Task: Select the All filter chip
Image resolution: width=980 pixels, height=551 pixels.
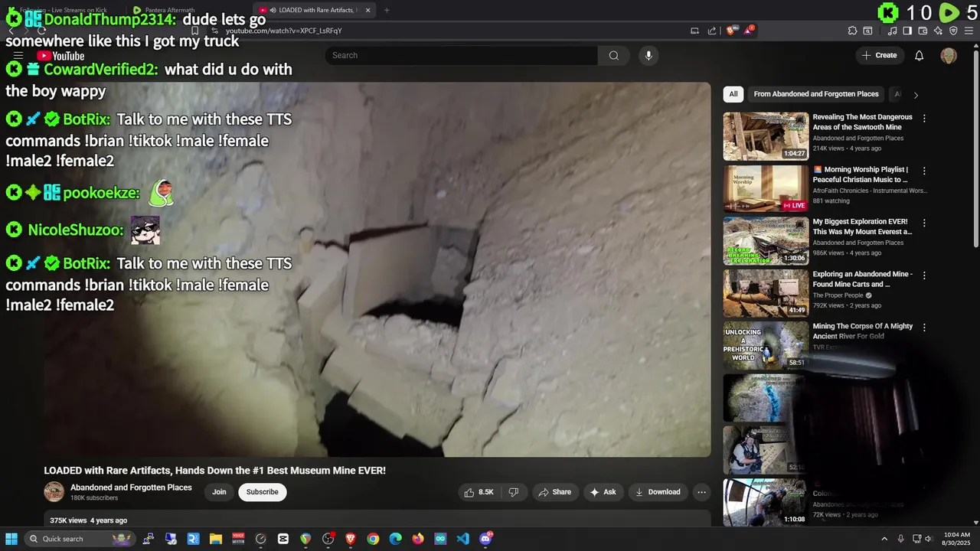Action: pyautogui.click(x=733, y=94)
